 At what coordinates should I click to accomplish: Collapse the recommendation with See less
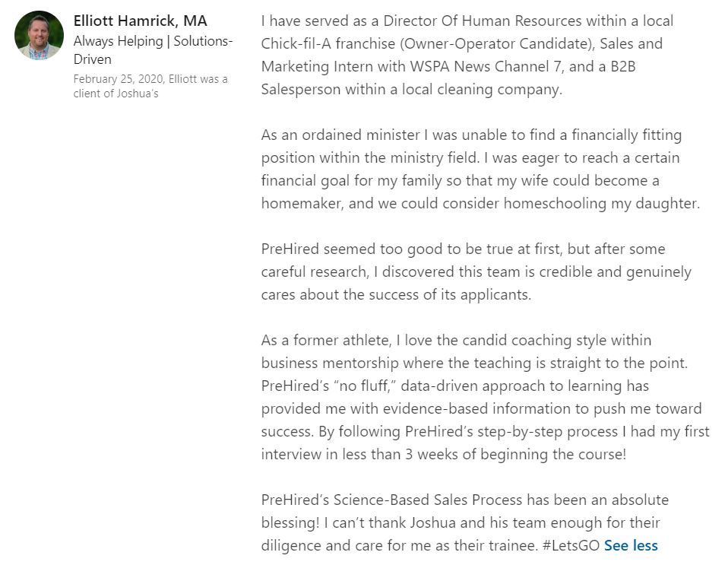click(x=631, y=545)
